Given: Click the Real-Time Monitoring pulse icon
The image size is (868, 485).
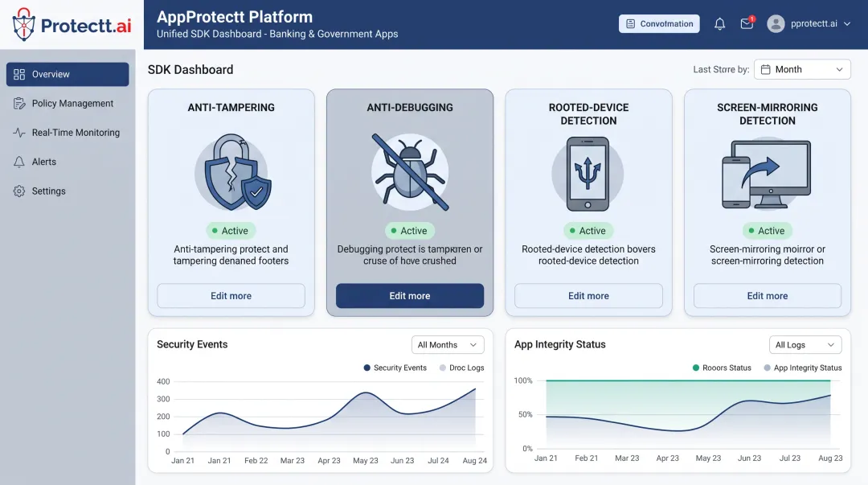Looking at the screenshot, I should pos(19,133).
